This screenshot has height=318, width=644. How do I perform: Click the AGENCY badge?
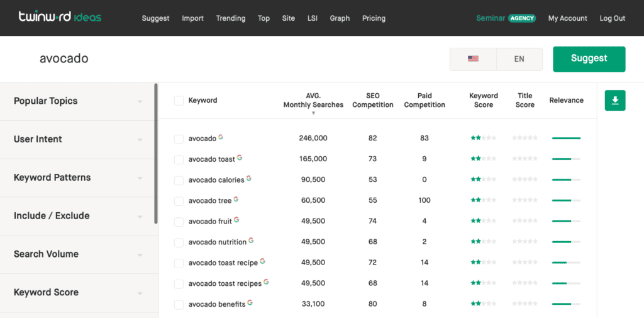522,18
